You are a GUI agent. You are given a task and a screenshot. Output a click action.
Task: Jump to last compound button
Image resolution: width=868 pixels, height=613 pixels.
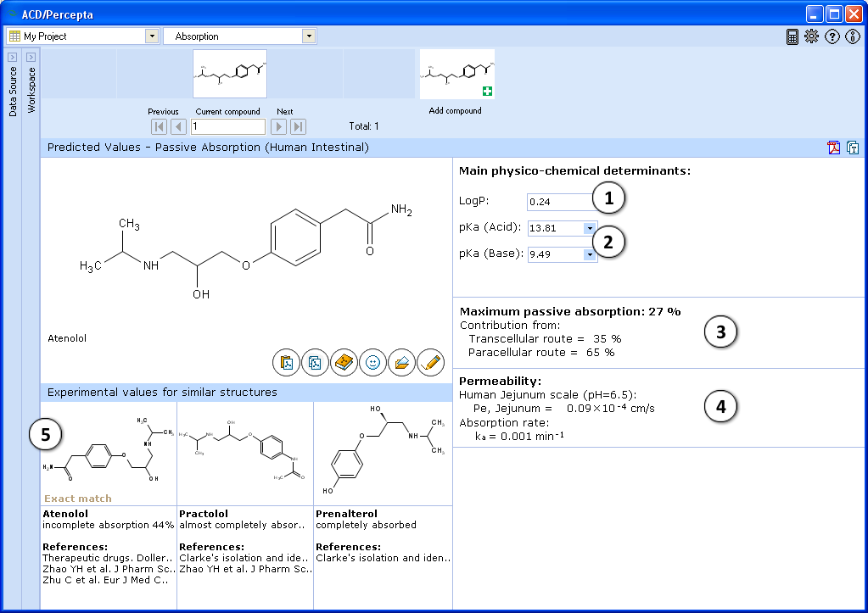coord(298,126)
